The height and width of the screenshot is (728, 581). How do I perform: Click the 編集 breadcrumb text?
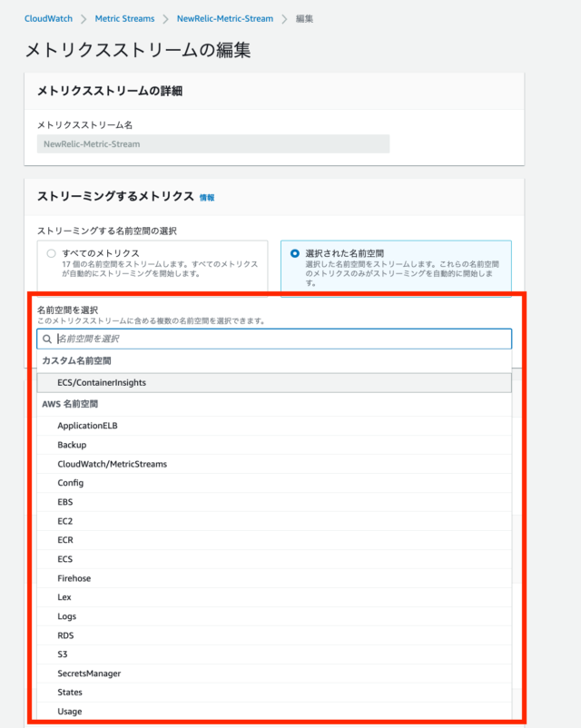point(304,18)
